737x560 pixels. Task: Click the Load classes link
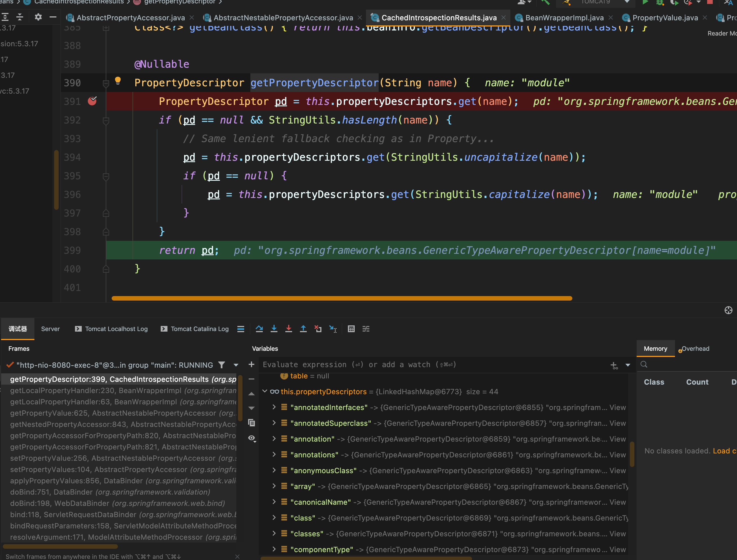click(x=725, y=451)
